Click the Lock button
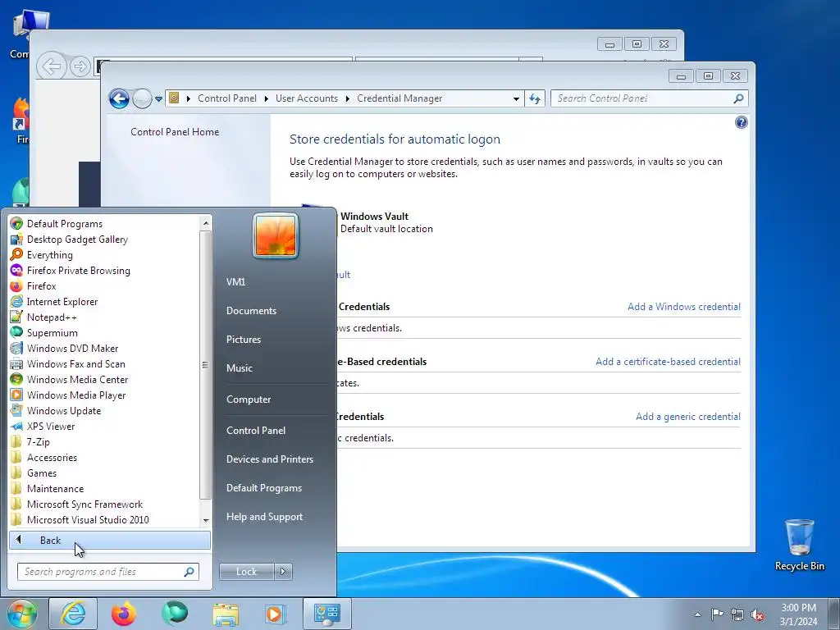 (246, 572)
